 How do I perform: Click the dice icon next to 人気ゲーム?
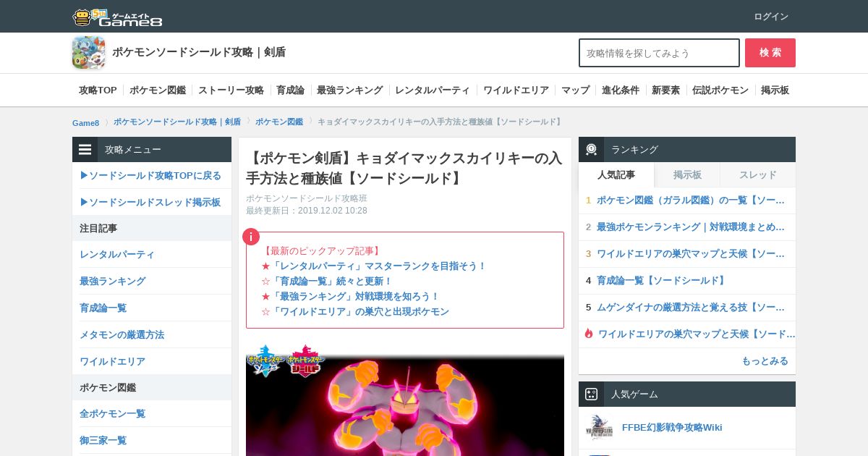[591, 394]
